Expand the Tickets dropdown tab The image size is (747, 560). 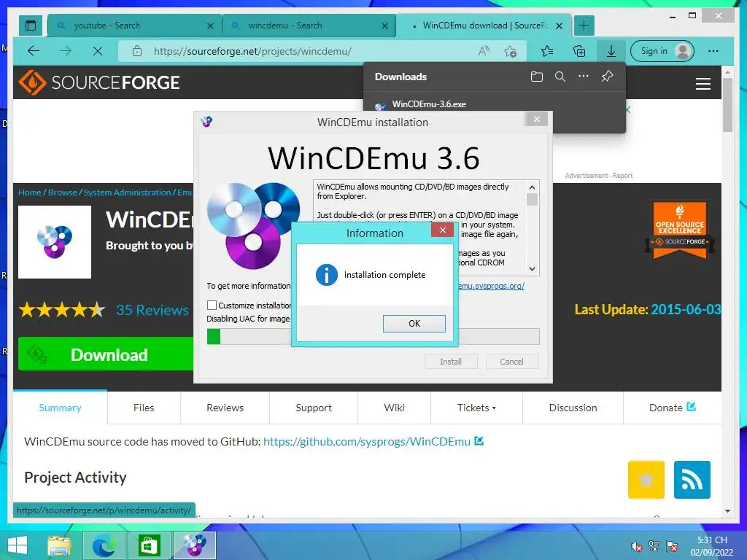coord(476,408)
